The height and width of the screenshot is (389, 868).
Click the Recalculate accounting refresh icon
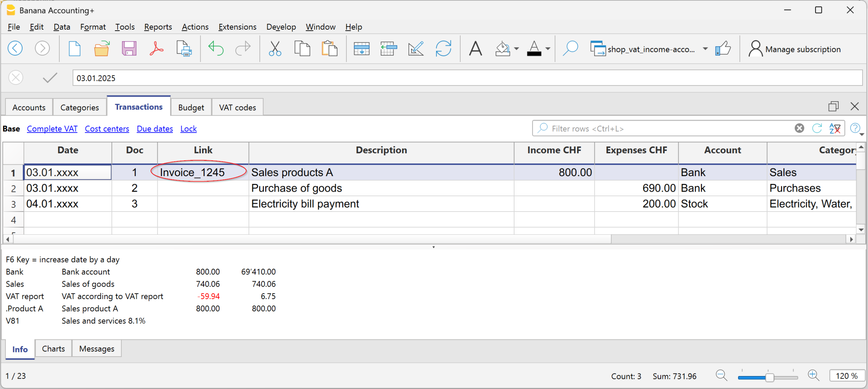tap(443, 49)
